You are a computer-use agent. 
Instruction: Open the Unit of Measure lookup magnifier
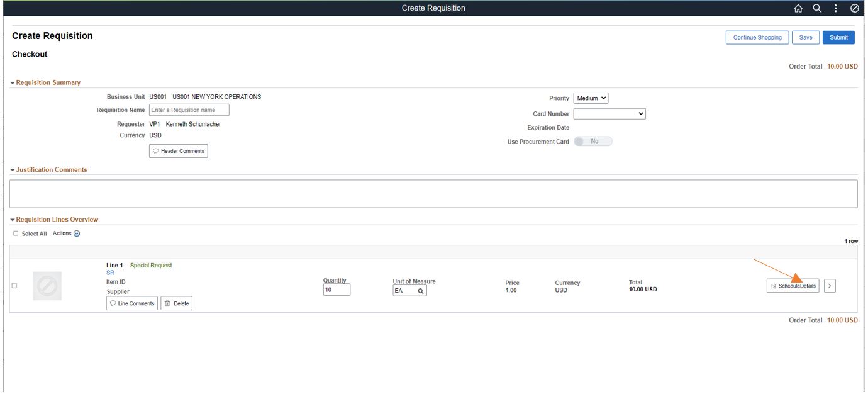(x=420, y=290)
